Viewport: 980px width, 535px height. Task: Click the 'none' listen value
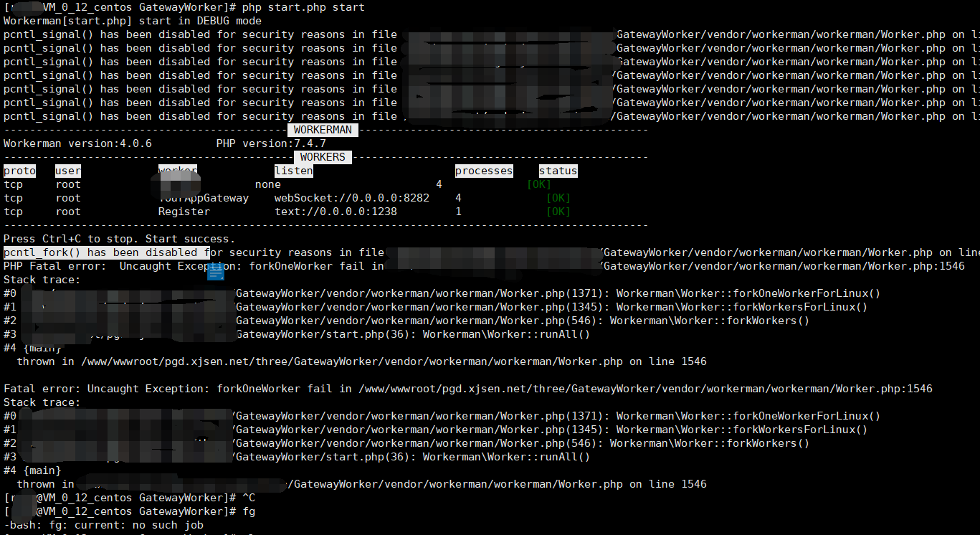click(x=268, y=184)
